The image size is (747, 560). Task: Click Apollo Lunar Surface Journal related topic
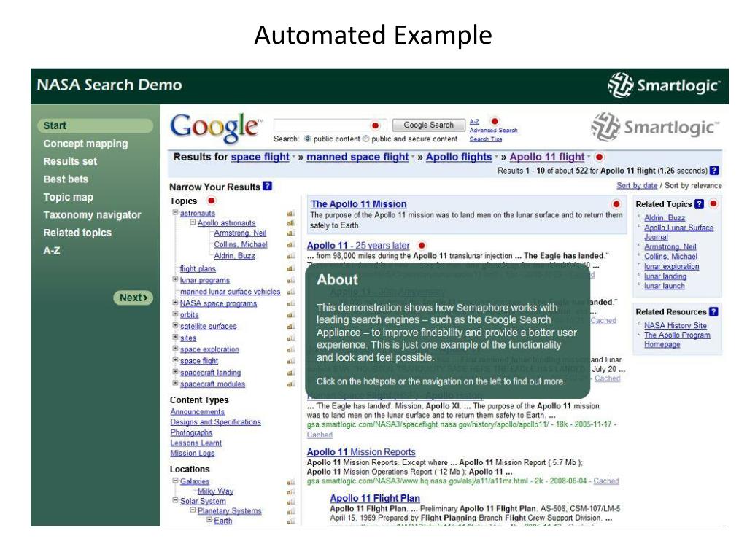click(679, 233)
